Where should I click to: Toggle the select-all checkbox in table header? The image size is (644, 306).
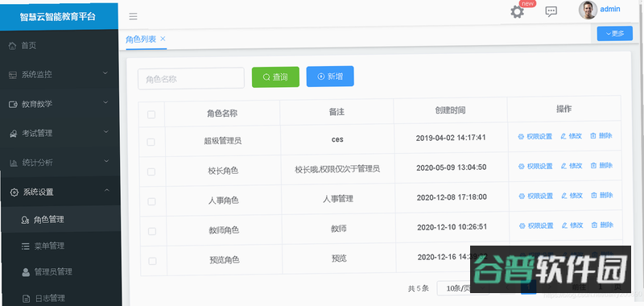(x=151, y=114)
